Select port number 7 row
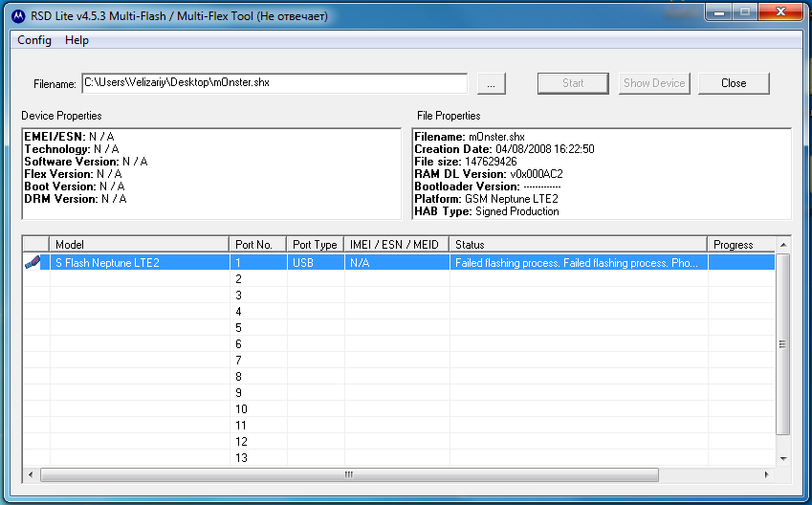 (399, 360)
